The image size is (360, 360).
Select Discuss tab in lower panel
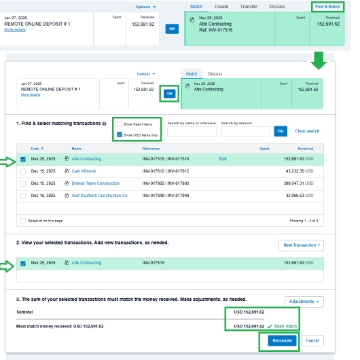coord(215,74)
